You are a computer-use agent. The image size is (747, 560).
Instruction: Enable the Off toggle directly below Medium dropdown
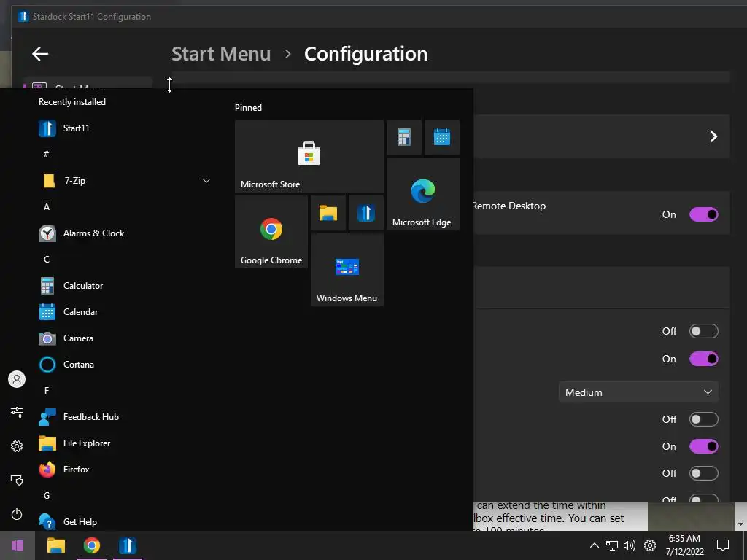tap(704, 419)
